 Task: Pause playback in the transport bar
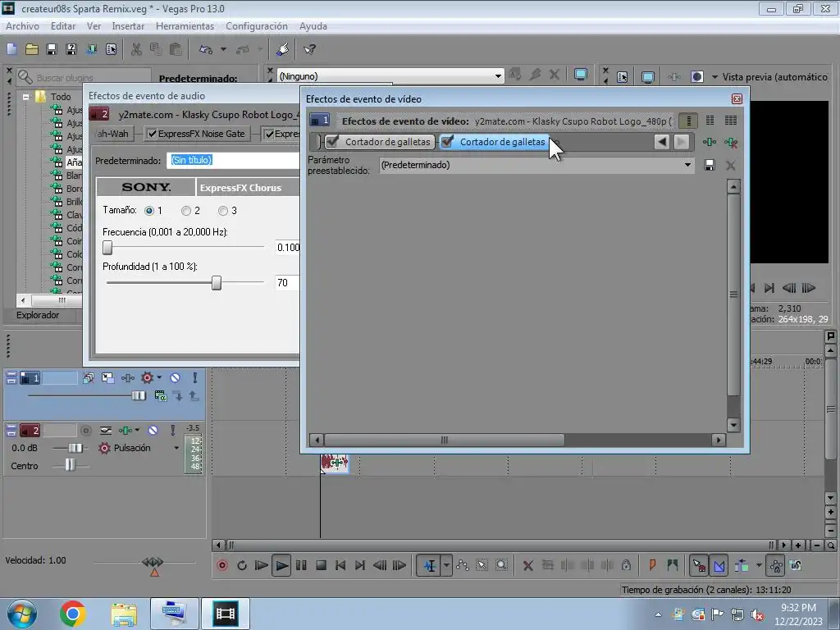(x=301, y=565)
